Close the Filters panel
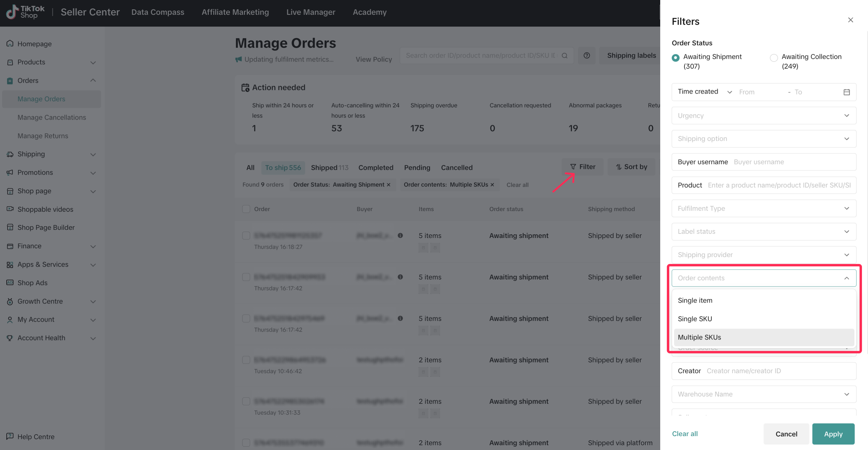Image resolution: width=868 pixels, height=450 pixels. click(850, 20)
